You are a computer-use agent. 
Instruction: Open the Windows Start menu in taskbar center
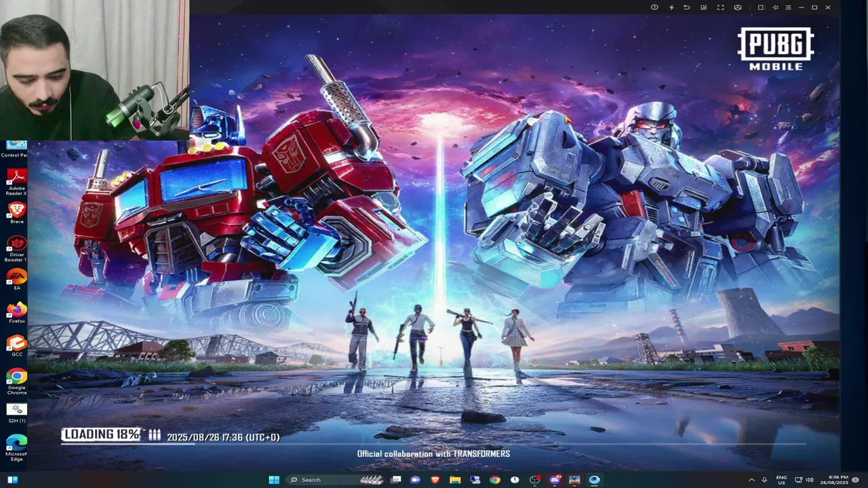click(x=274, y=480)
